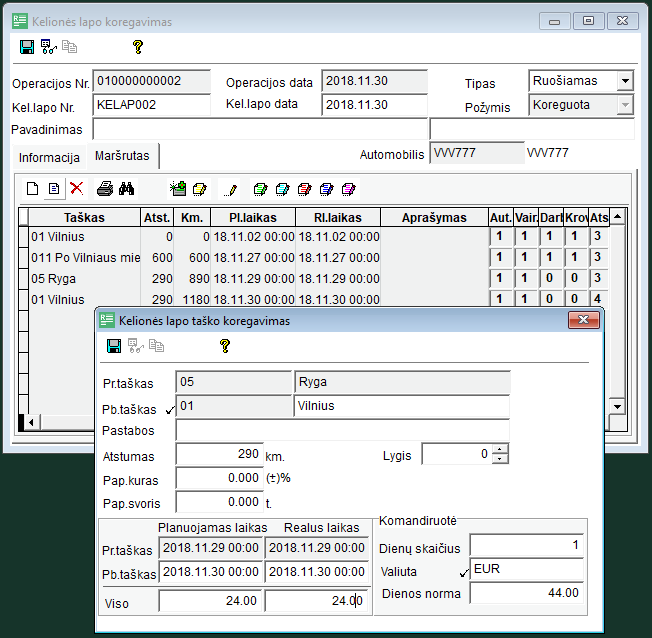
Task: Click the Dienos norma field 44.00
Action: (526, 593)
